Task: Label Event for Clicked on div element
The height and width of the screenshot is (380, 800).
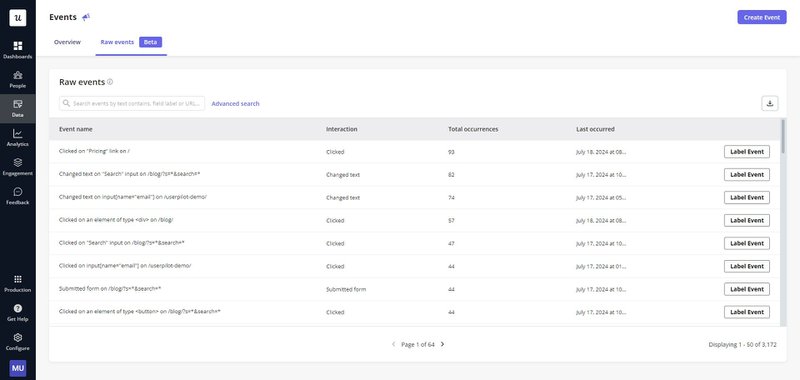Action: point(747,220)
